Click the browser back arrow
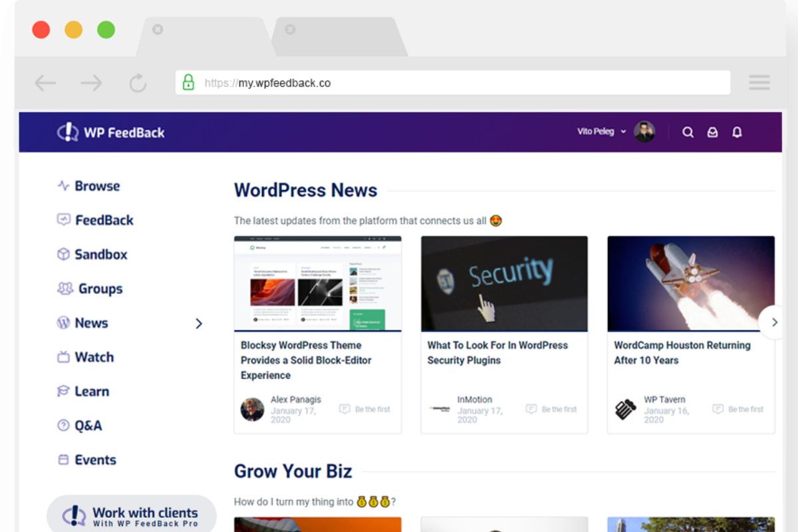Image resolution: width=798 pixels, height=532 pixels. point(45,83)
